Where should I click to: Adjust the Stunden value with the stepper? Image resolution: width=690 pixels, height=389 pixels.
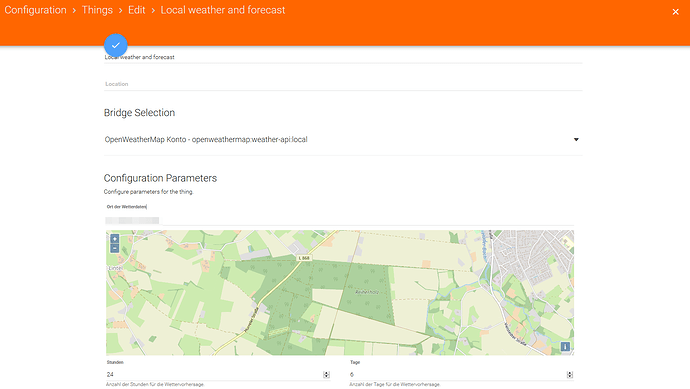327,374
